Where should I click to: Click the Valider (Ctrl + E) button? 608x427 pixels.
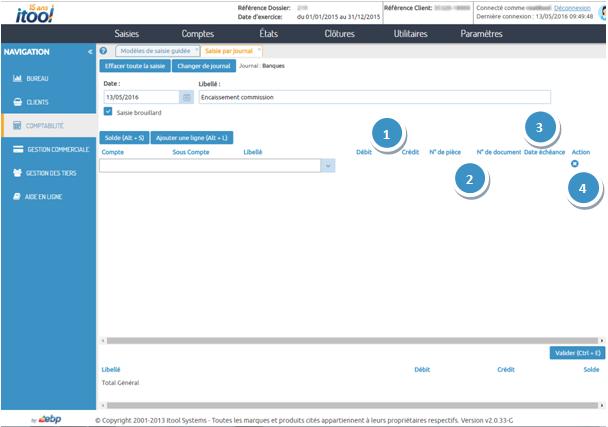tap(577, 353)
